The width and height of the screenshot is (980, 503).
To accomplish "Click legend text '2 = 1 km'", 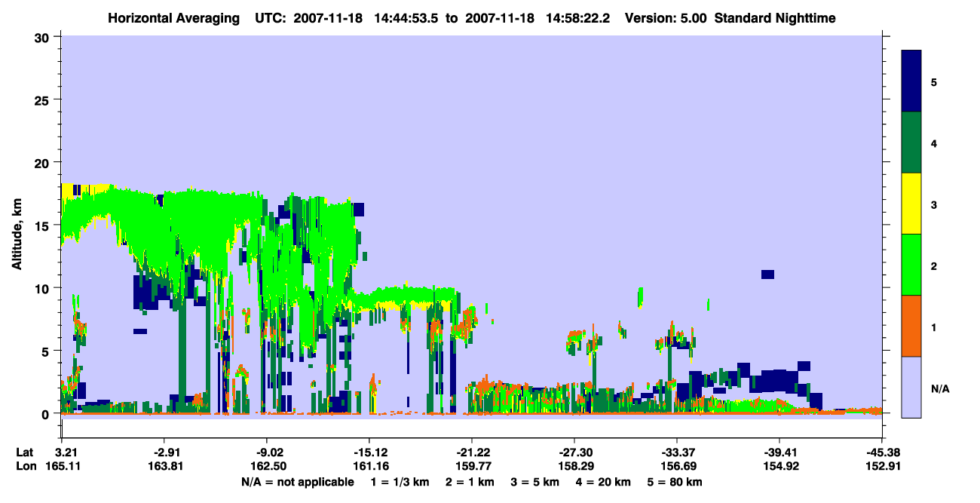I will point(470,482).
